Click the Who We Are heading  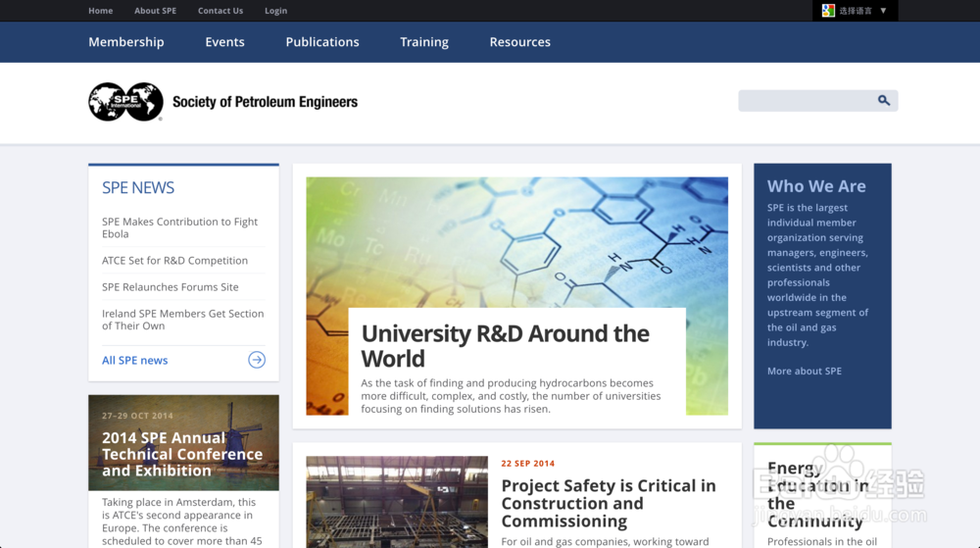coord(816,186)
